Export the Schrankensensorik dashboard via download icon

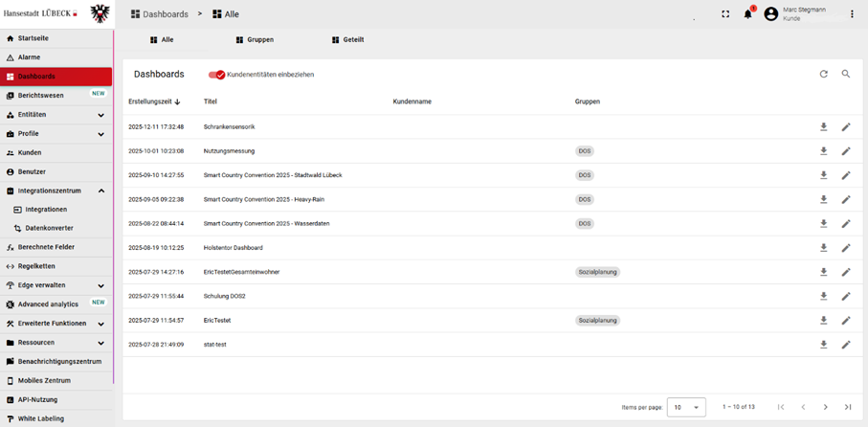pyautogui.click(x=823, y=126)
